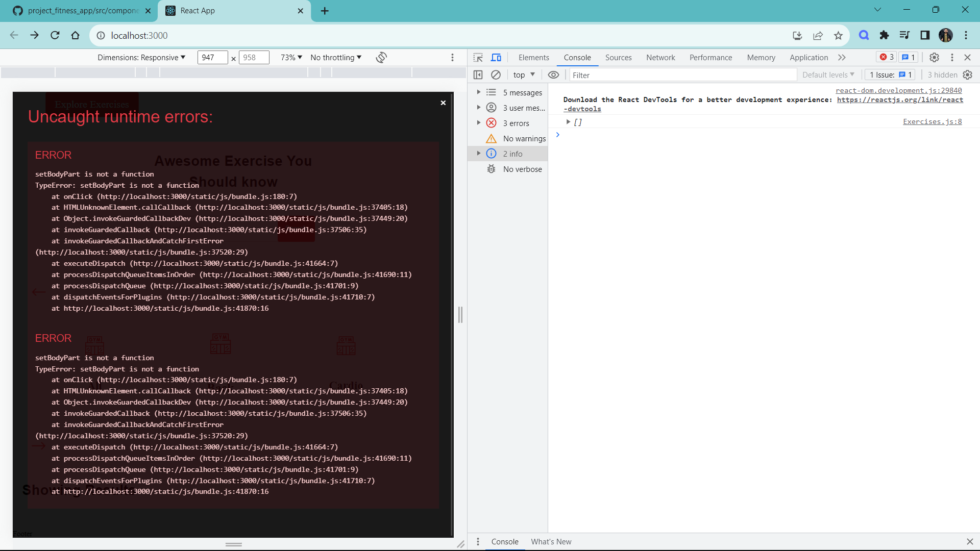Rotate the responsive viewport orientation
This screenshot has height=551, width=980.
pyautogui.click(x=381, y=57)
